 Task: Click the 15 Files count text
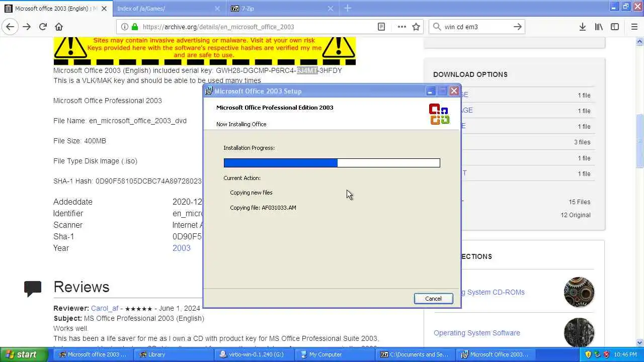[x=580, y=202]
